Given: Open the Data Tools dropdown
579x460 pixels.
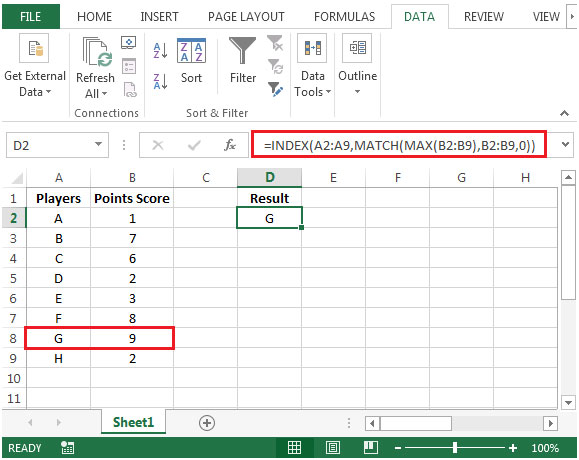Looking at the screenshot, I should coord(312,66).
